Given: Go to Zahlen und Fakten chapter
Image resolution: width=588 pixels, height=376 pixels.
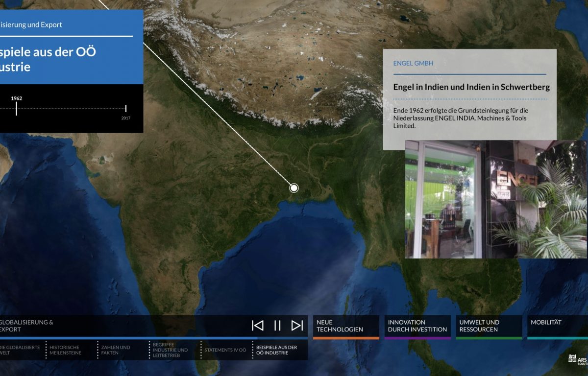Looking at the screenshot, I should (x=116, y=350).
